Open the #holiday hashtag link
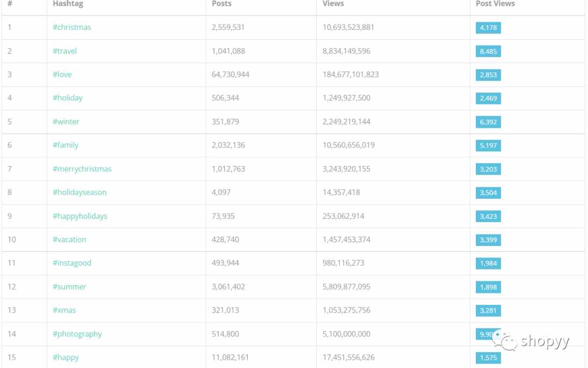 tap(68, 98)
